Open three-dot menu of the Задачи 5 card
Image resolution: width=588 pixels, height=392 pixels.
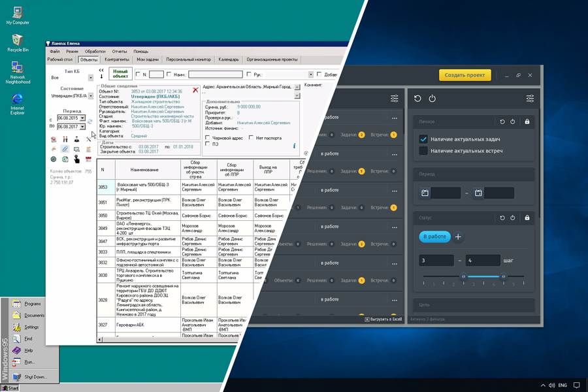click(395, 154)
